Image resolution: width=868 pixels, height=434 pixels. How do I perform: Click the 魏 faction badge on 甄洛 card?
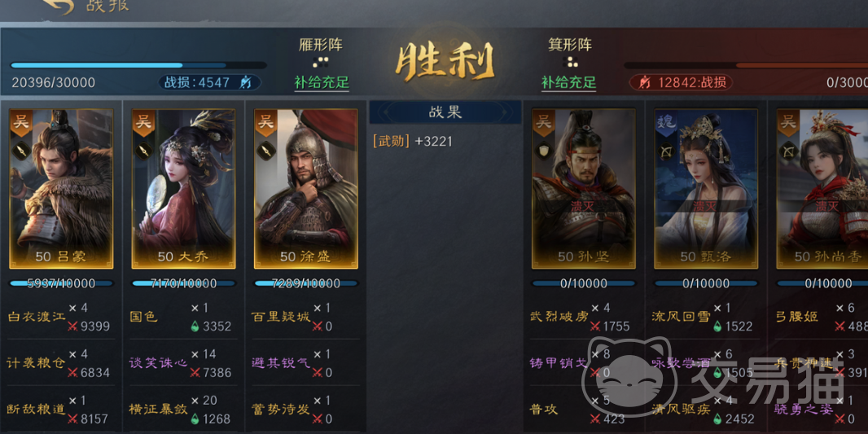(x=665, y=123)
